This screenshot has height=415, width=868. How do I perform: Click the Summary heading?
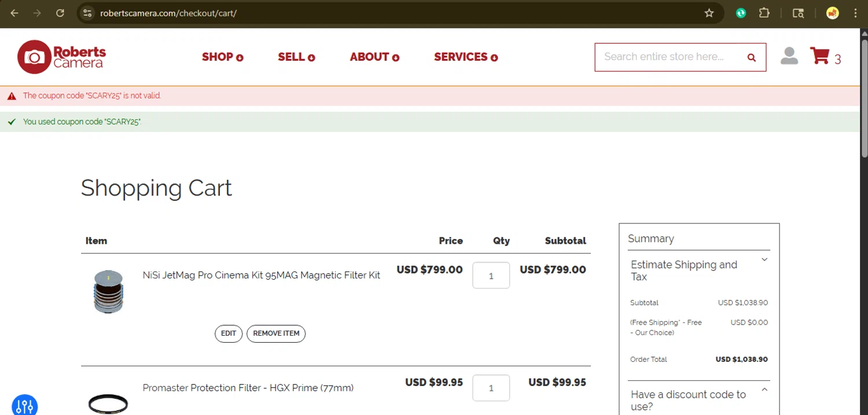point(651,238)
